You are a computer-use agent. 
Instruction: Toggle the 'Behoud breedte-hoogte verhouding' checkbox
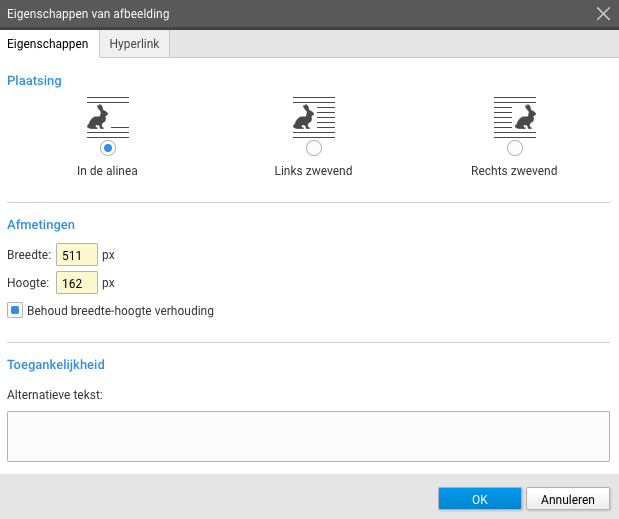15,310
